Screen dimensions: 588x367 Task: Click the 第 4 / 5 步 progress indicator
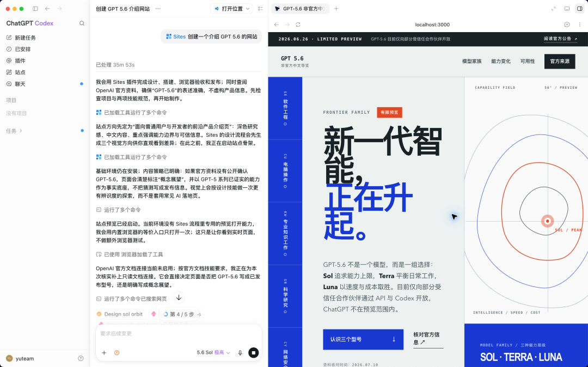pyautogui.click(x=179, y=314)
